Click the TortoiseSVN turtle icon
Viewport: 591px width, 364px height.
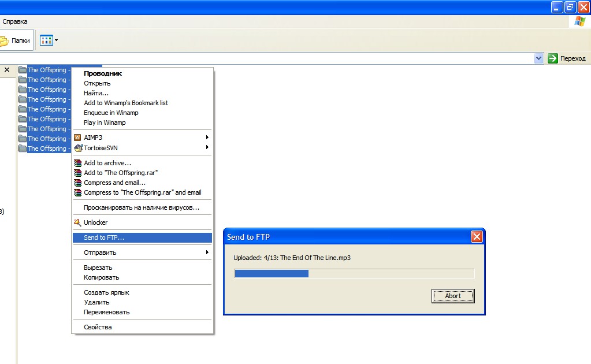point(78,148)
